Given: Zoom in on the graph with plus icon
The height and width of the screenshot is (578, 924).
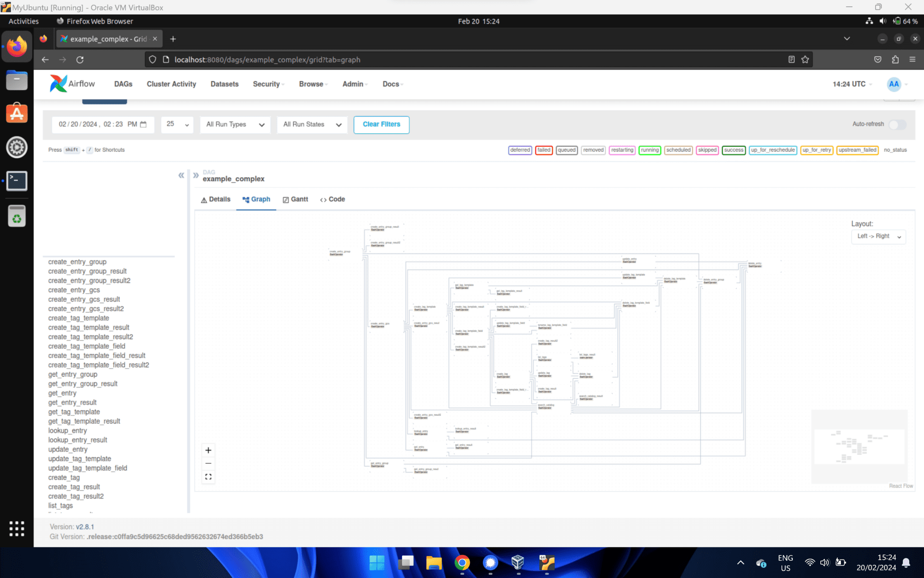Looking at the screenshot, I should [208, 450].
